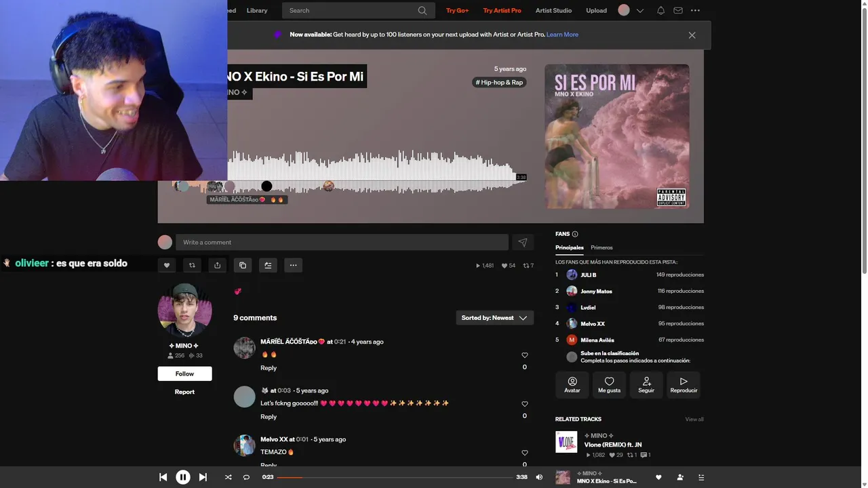Like the Let's fckng goooo comment
Image resolution: width=868 pixels, height=488 pixels.
coord(524,404)
